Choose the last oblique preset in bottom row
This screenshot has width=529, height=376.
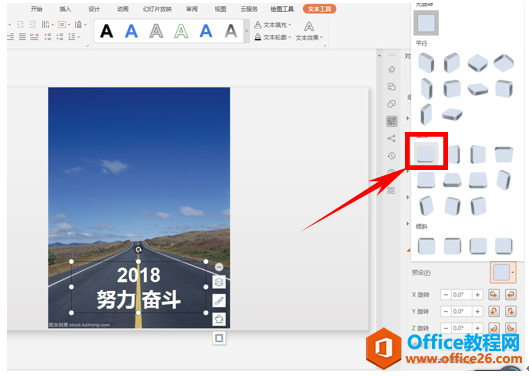coord(504,246)
